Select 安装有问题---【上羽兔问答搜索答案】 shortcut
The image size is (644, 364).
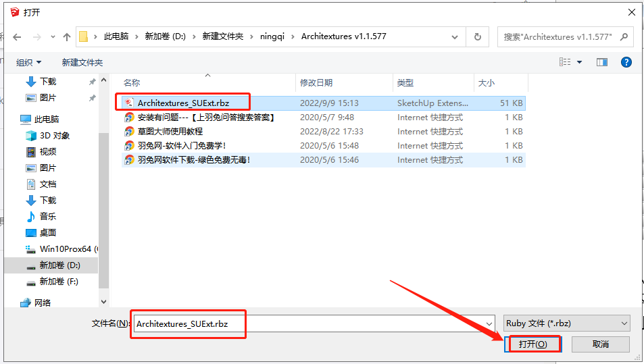pos(205,118)
